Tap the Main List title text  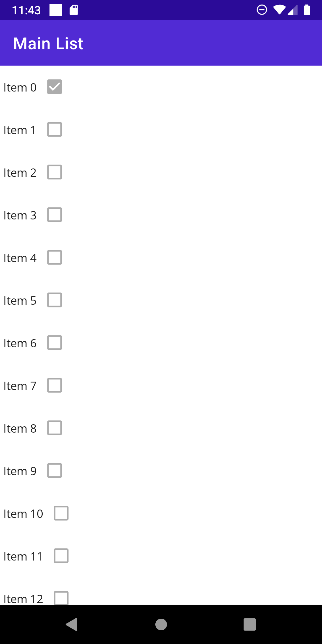(x=48, y=43)
